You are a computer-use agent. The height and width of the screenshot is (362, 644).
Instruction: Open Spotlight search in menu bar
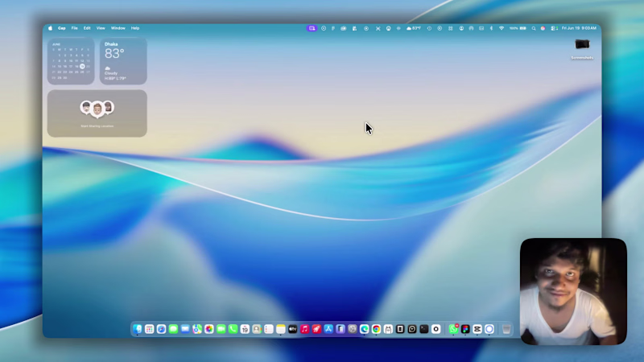click(534, 28)
